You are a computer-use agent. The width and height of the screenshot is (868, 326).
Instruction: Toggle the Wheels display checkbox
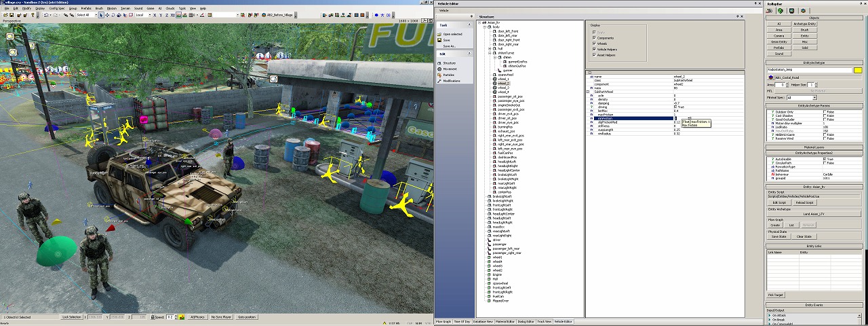coord(594,43)
